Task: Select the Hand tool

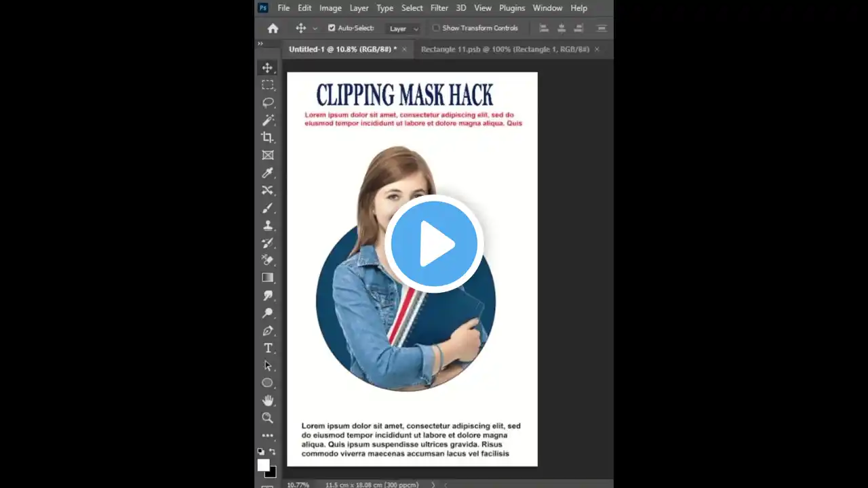Action: pos(268,401)
